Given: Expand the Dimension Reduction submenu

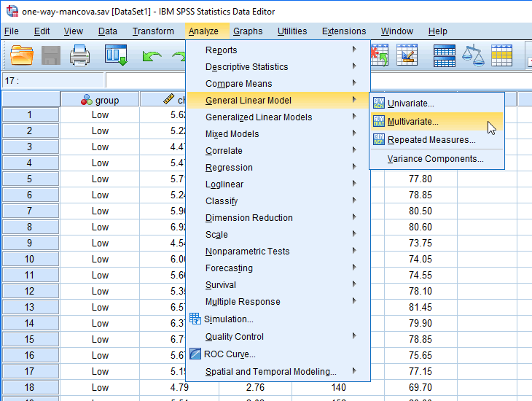Looking at the screenshot, I should click(x=278, y=218).
